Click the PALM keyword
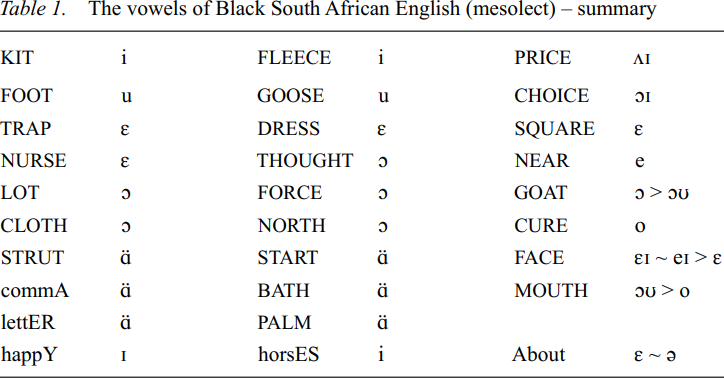 pos(284,323)
